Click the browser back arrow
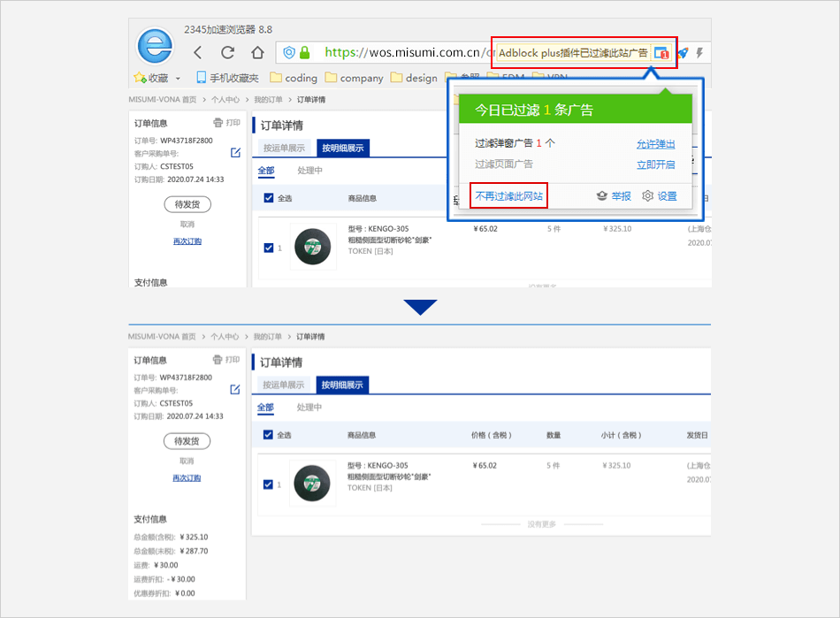Screen dimensions: 840x618 point(198,53)
